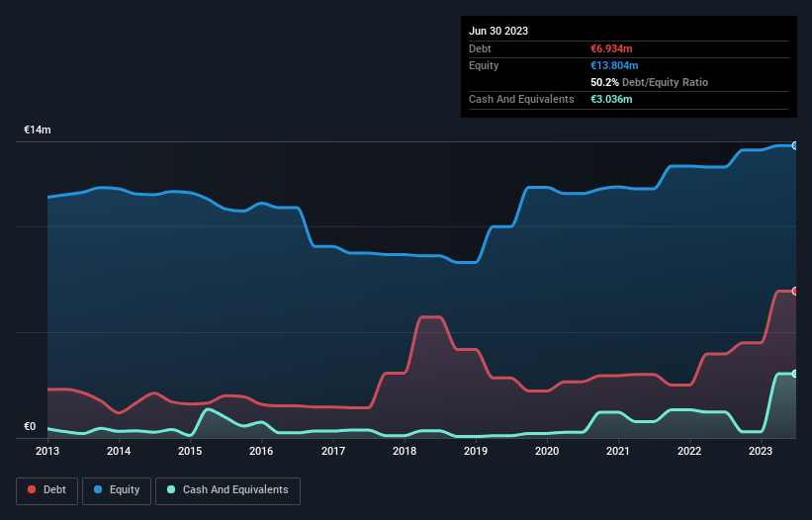Click the 50.2% Debt/Equity Ratio text
The height and width of the screenshot is (520, 812).
coord(650,82)
